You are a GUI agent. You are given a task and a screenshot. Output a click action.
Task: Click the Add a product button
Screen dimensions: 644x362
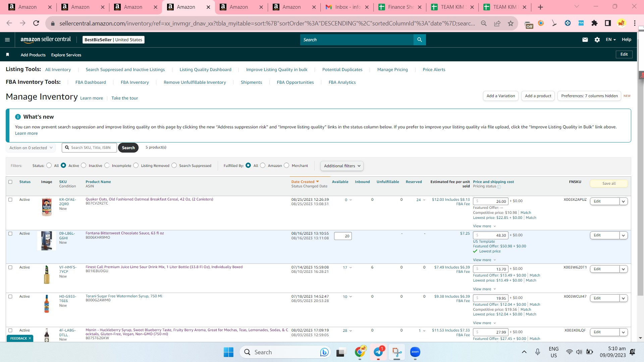[538, 96]
